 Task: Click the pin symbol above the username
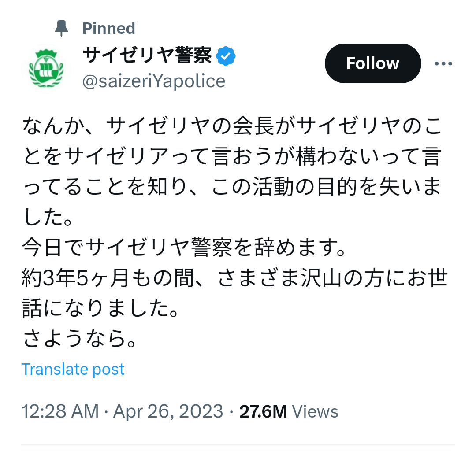(x=62, y=27)
